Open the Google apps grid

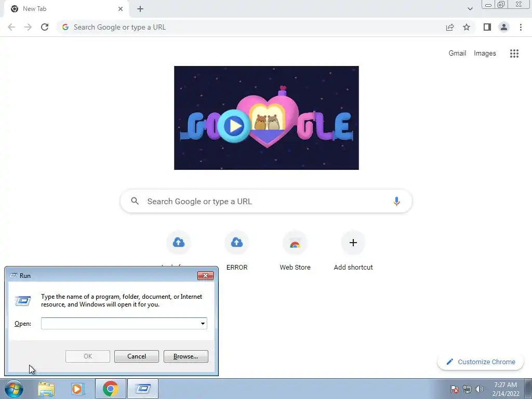pos(514,54)
